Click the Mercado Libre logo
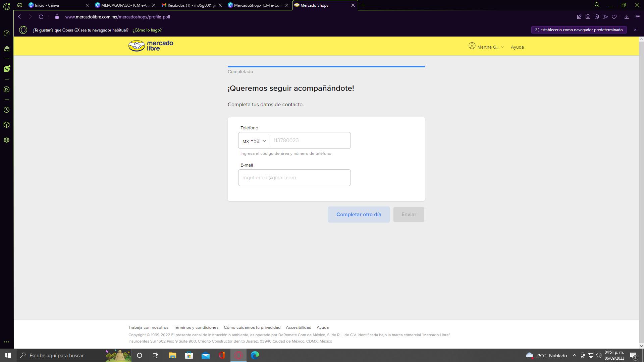 click(x=151, y=46)
